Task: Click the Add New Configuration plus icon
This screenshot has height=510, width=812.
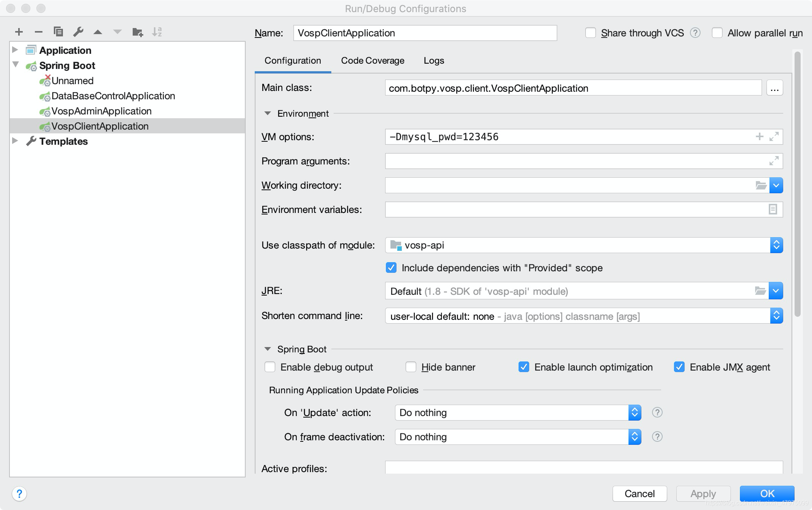Action: tap(19, 32)
